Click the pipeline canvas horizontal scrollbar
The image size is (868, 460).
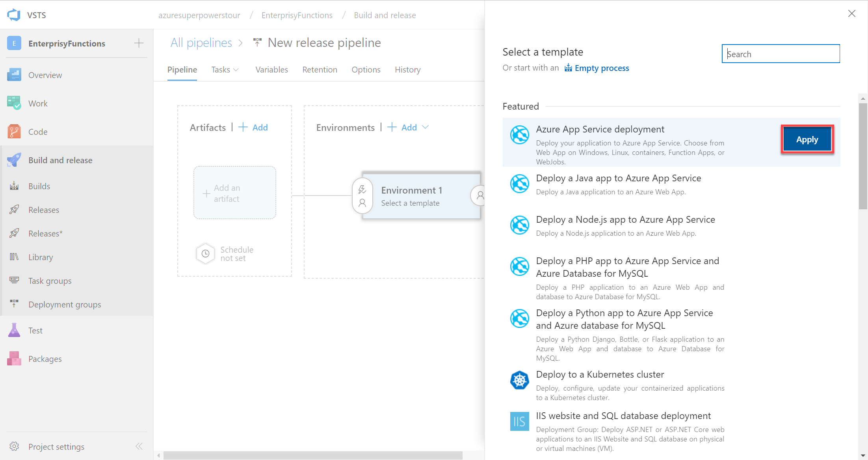click(x=313, y=455)
